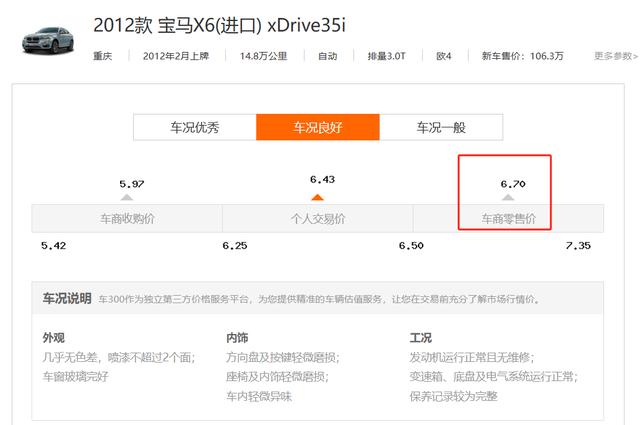
Task: Click the 排量3.0T displacement label
Action: (x=387, y=56)
